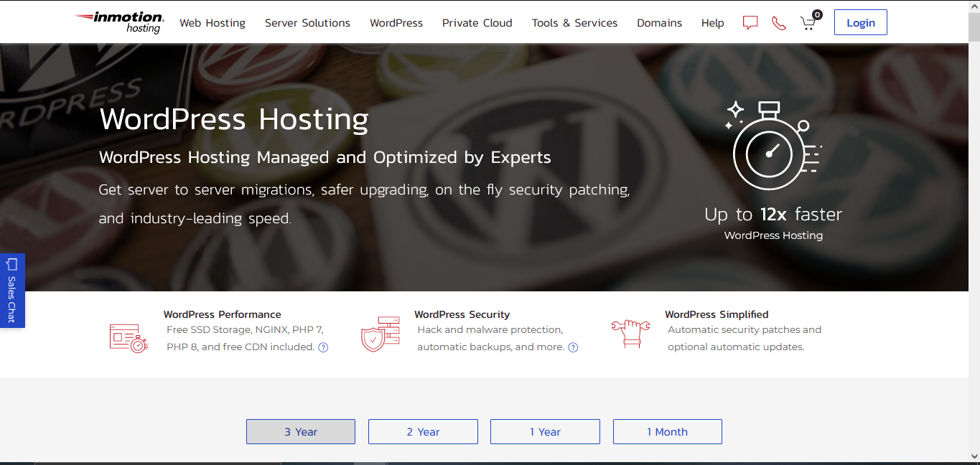Click the phone call icon
The width and height of the screenshot is (980, 465).
(x=779, y=22)
